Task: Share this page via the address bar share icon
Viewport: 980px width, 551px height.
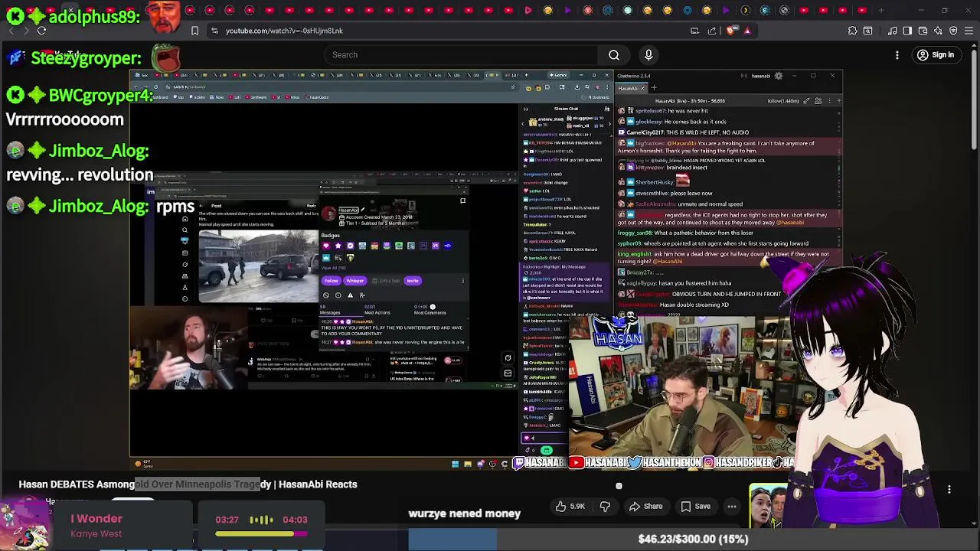Action: pyautogui.click(x=712, y=31)
